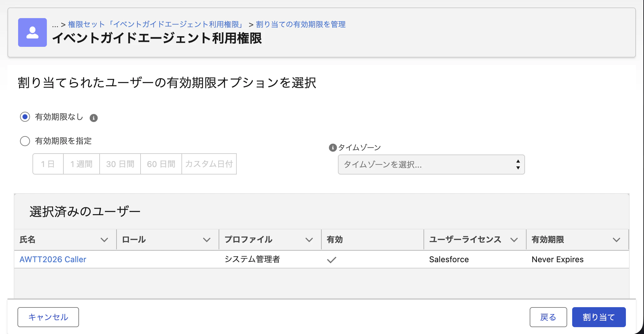This screenshot has height=334, width=644.
Task: Choose the 60 日間 expiration option
Action: [x=161, y=164]
